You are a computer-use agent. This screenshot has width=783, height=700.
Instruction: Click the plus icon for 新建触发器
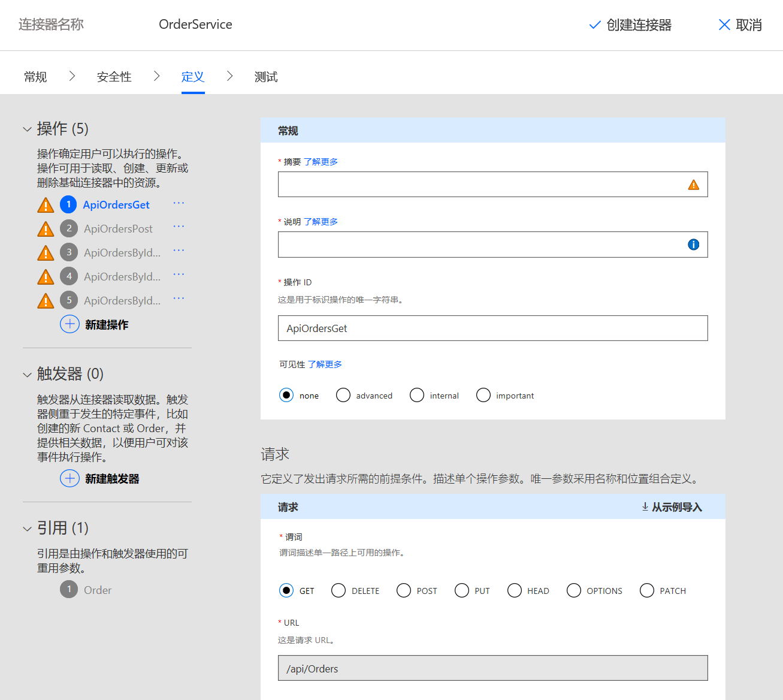pyautogui.click(x=69, y=478)
